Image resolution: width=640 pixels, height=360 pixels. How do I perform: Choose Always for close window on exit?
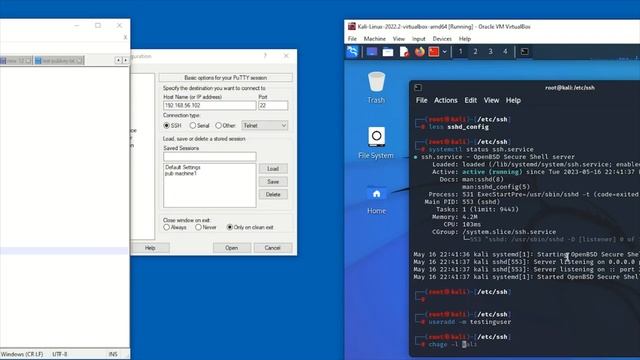[x=167, y=227]
